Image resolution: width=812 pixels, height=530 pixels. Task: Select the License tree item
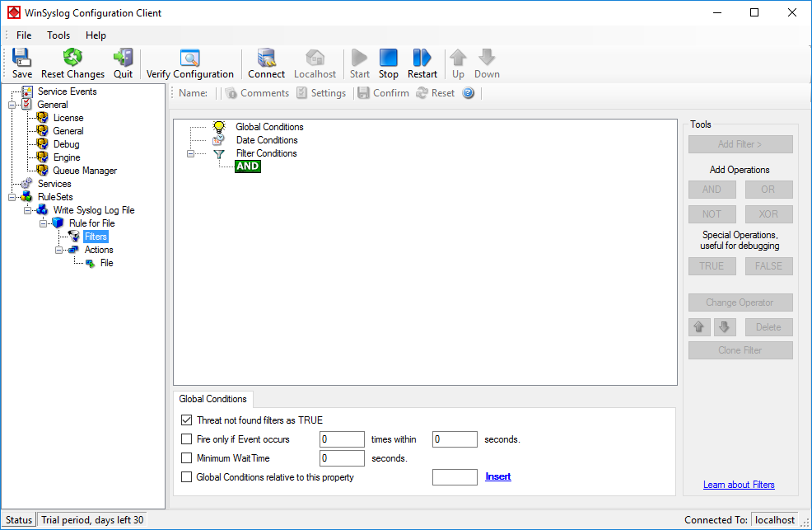click(68, 118)
